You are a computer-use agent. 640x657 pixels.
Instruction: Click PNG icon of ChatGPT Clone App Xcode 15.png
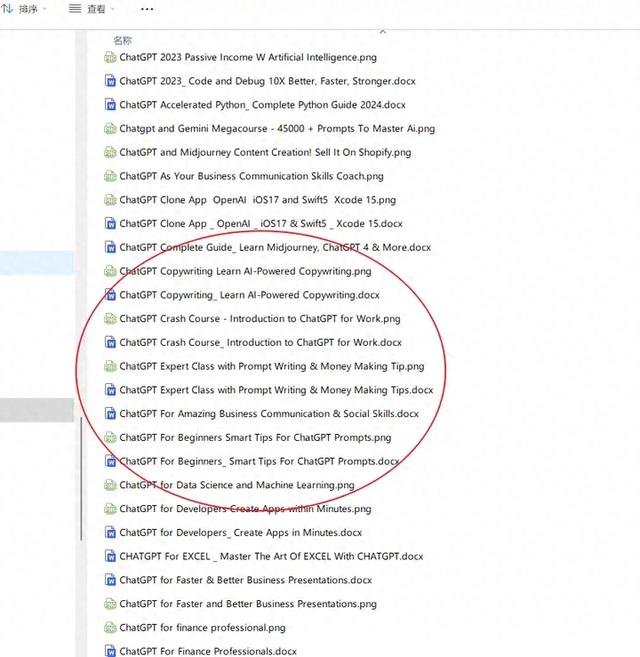click(x=110, y=199)
